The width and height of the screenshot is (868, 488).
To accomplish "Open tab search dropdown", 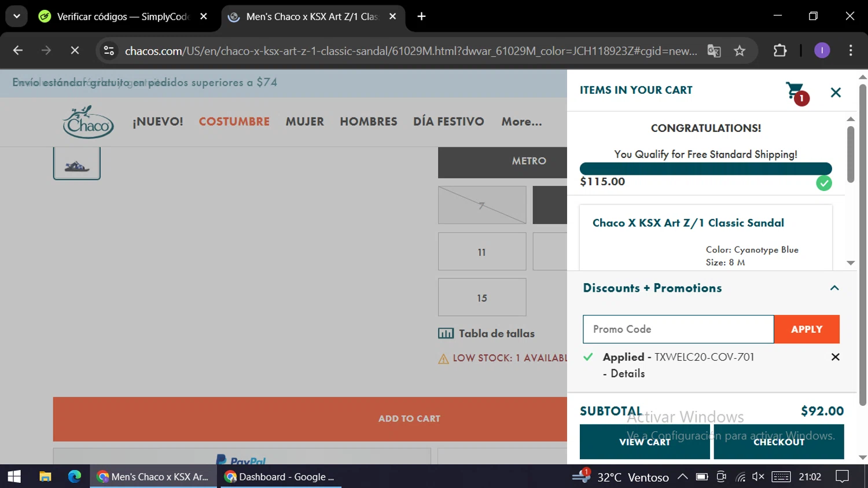I will (17, 16).
